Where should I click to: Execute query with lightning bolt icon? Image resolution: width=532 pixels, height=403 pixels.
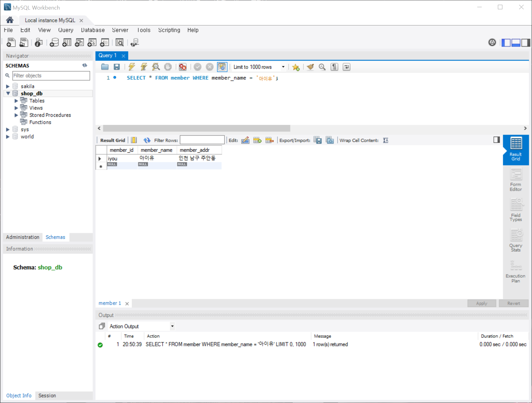tap(132, 67)
